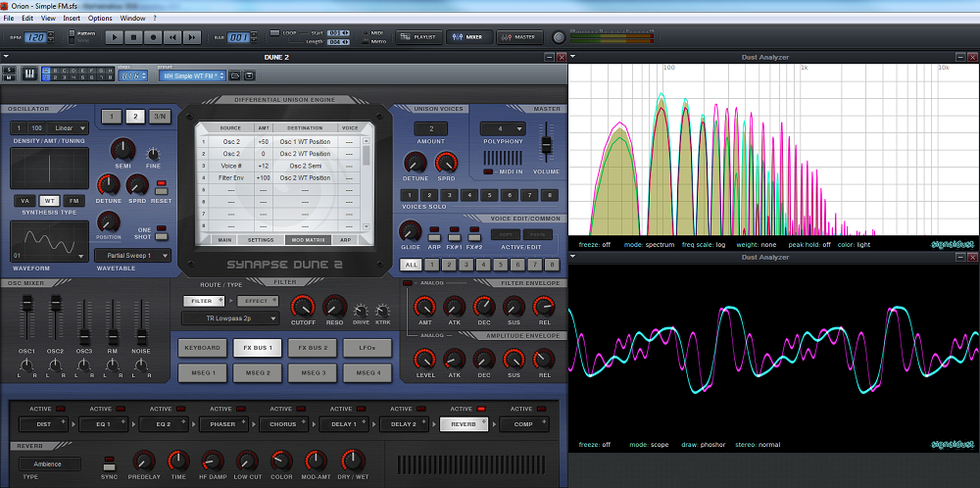Open the MH Simple WT FM preset dropdown
The height and width of the screenshot is (488, 980).
[192, 75]
